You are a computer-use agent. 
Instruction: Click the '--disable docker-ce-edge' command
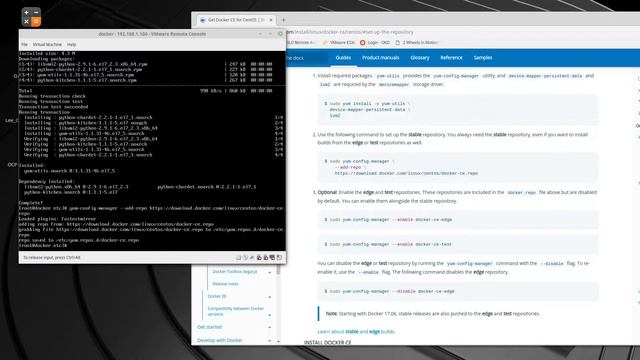tap(389, 291)
